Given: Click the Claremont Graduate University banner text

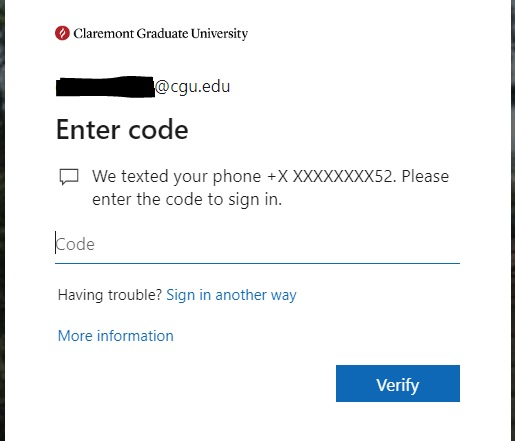Looking at the screenshot, I should 161,34.
